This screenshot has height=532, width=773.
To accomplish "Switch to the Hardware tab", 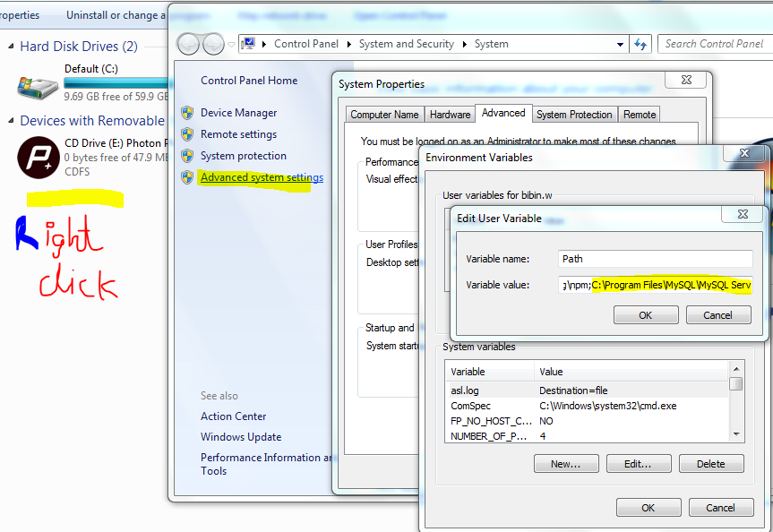I will click(x=450, y=115).
